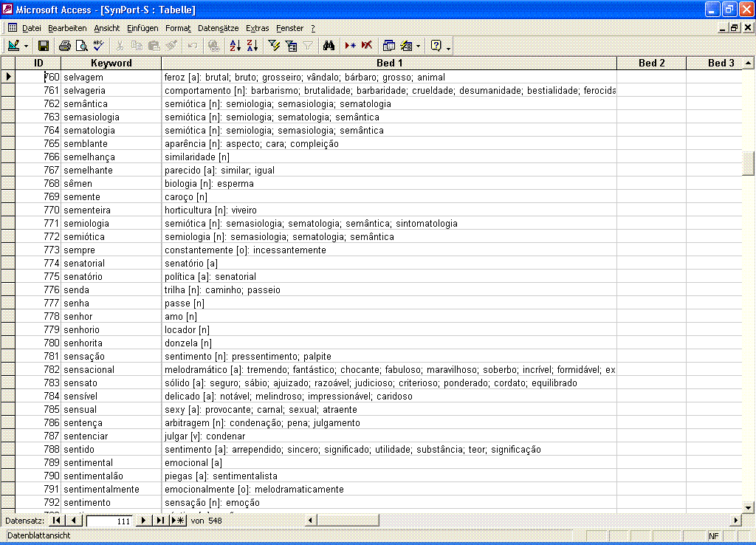
Task: Find a record using the binoculars icon
Action: click(x=329, y=45)
